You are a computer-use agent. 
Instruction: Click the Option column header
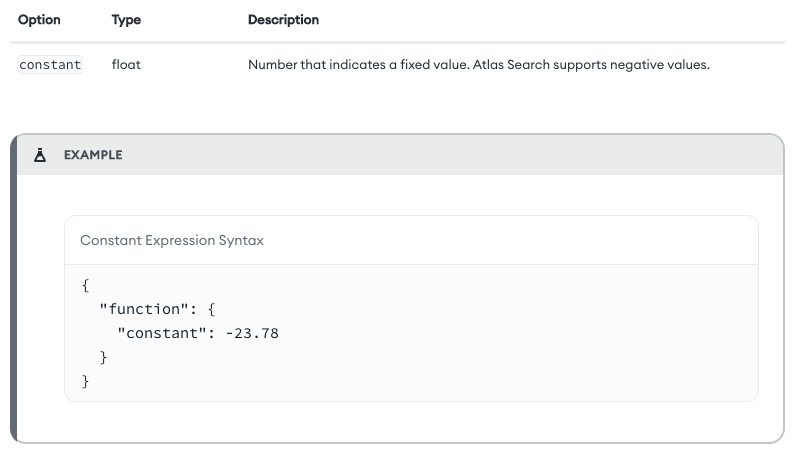point(39,20)
